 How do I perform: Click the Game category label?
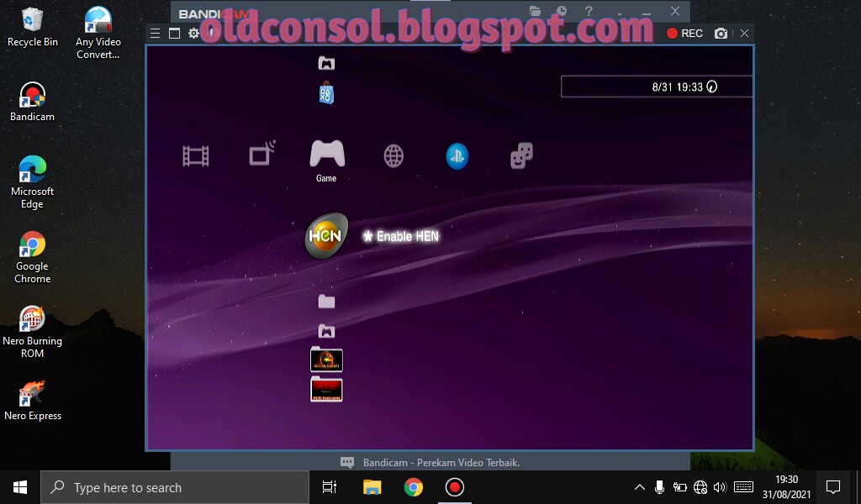point(326,178)
